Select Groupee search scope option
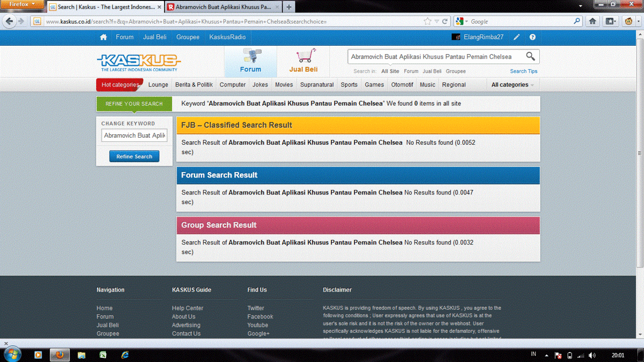The height and width of the screenshot is (362, 644). pyautogui.click(x=456, y=71)
